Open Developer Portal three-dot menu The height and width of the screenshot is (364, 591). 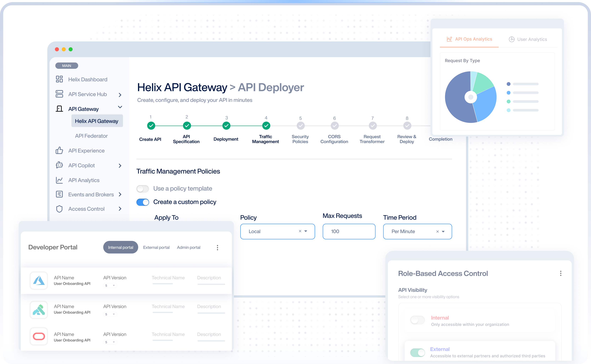[x=217, y=247]
